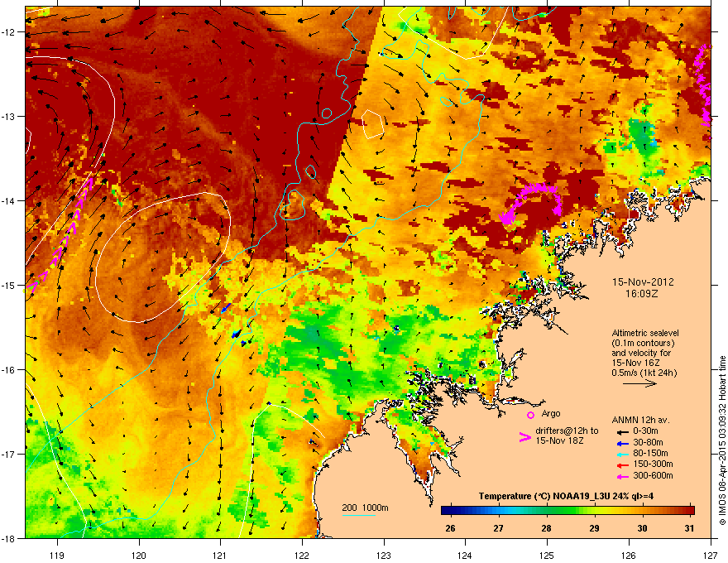The image size is (728, 563).
Task: Select the cyan 80-150m arrow legend icon
Action: pos(622,455)
